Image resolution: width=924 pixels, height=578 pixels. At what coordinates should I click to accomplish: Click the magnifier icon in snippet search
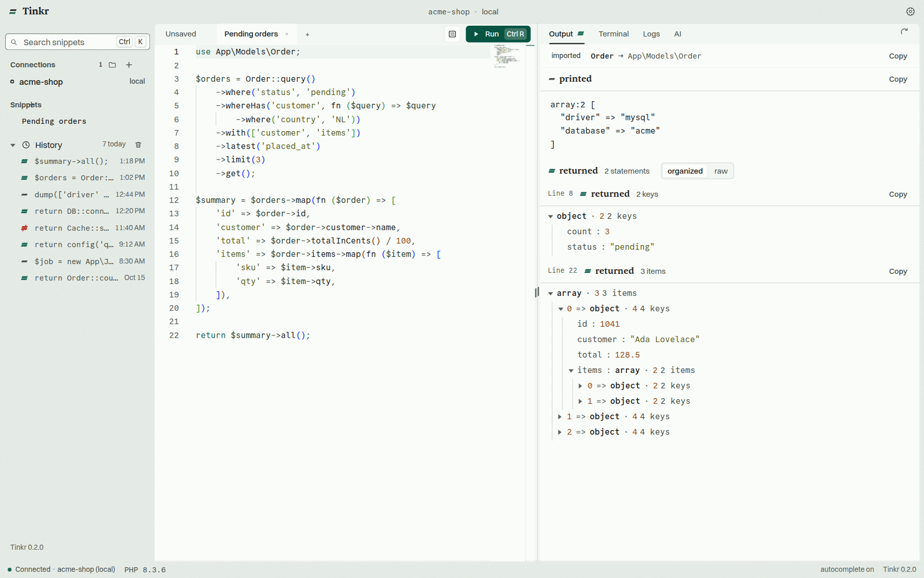(x=14, y=42)
